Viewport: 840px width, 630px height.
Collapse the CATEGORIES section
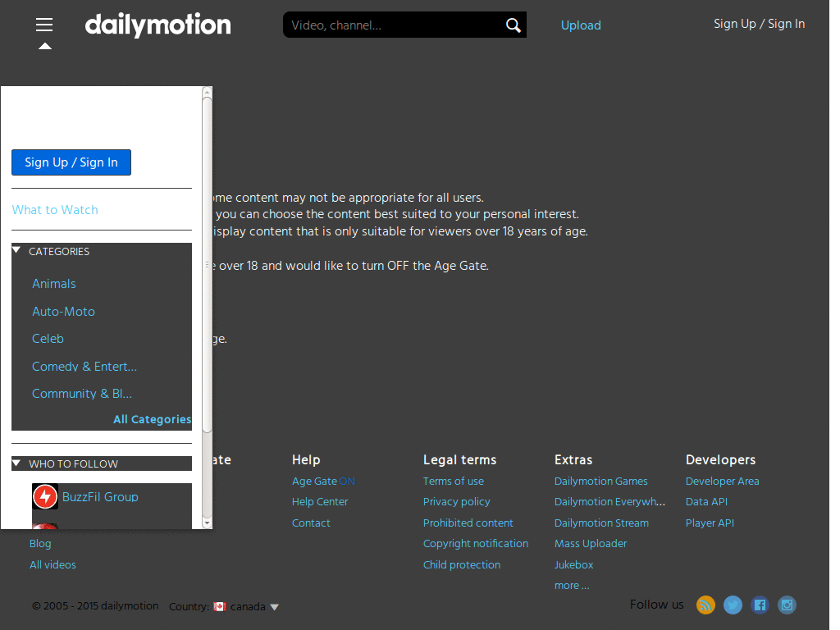16,250
